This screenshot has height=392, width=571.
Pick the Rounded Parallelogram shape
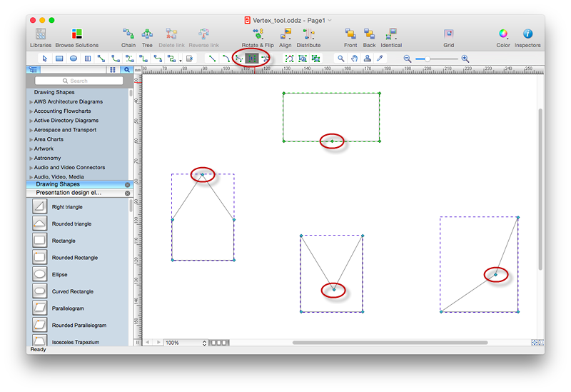40,325
